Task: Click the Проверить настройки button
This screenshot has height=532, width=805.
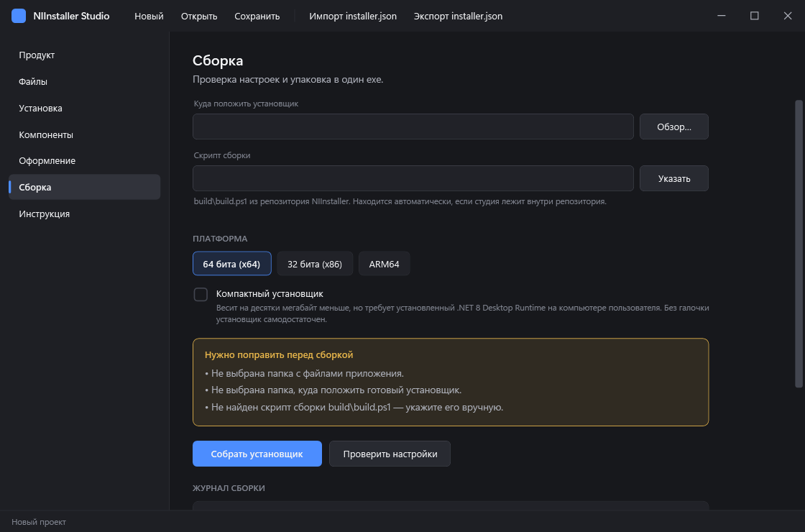Action: point(390,454)
